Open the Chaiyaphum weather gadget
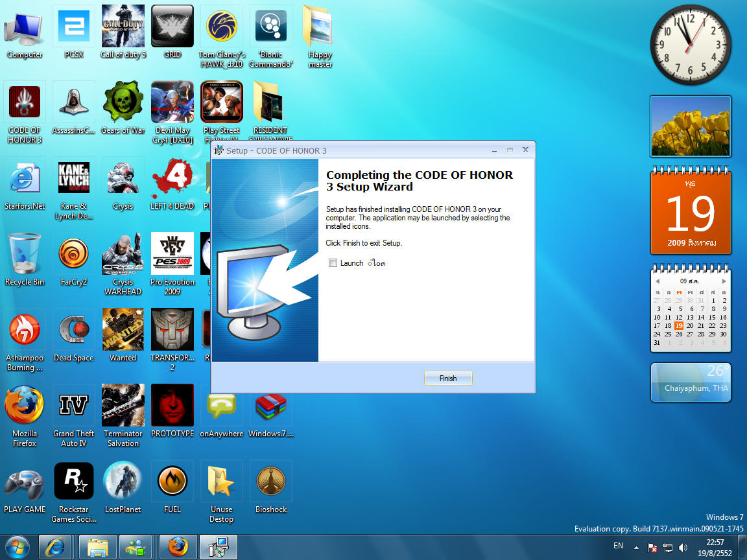 [x=691, y=382]
